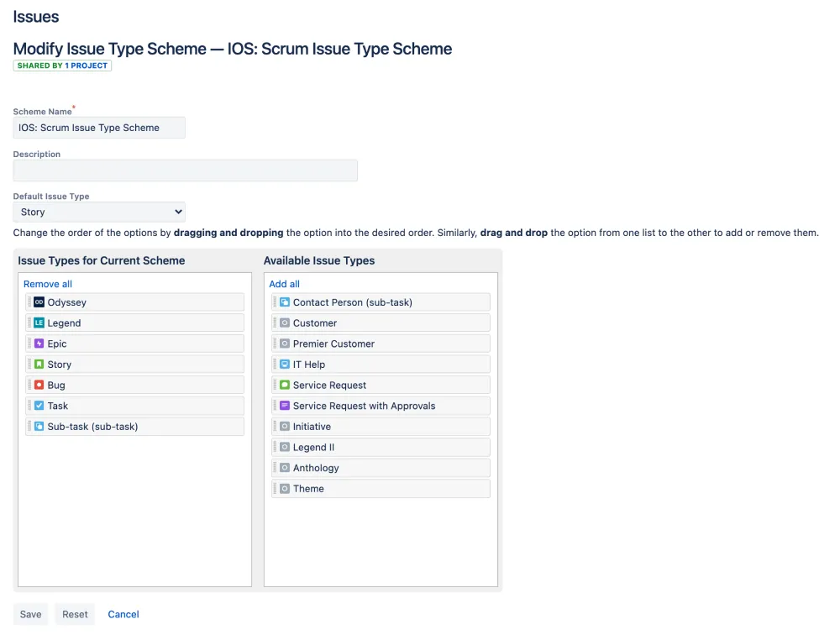
Task: Click the teal Legend issue type icon
Action: (x=39, y=323)
